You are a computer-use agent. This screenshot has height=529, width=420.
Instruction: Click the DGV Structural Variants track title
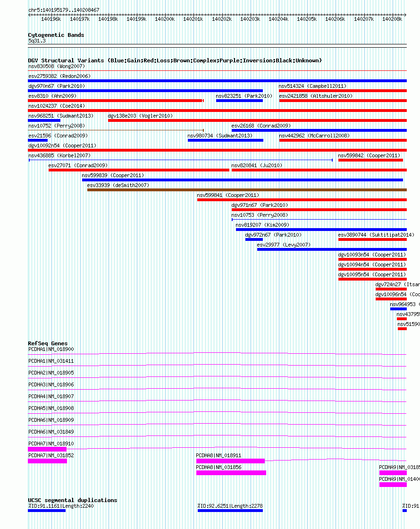pos(175,60)
